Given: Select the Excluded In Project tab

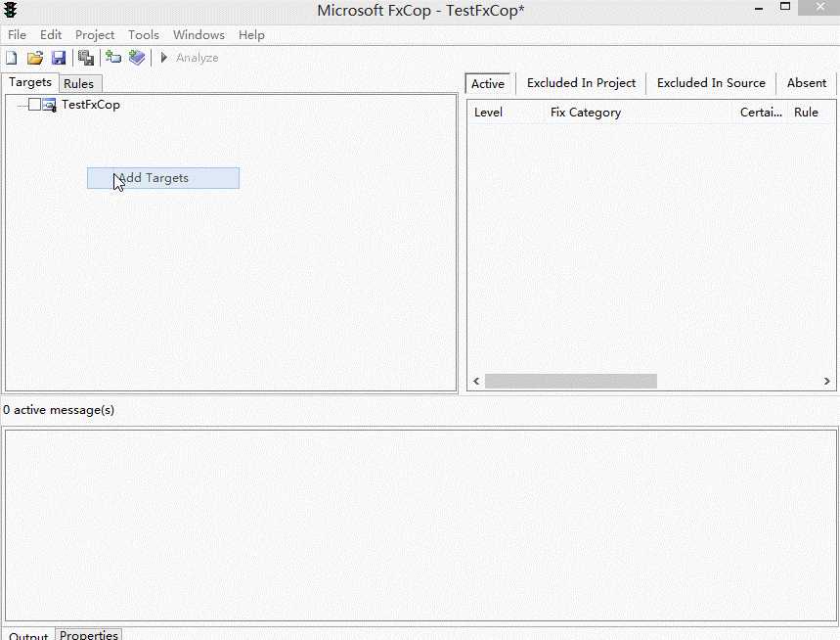Looking at the screenshot, I should 581,83.
